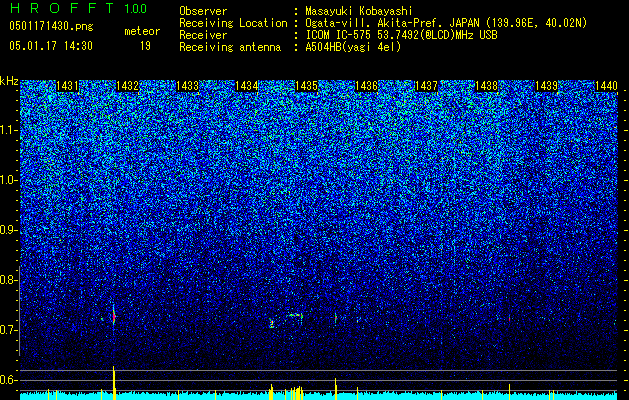Click the 0.8 kHz axis label
The height and width of the screenshot is (400, 629).
(x=9, y=280)
